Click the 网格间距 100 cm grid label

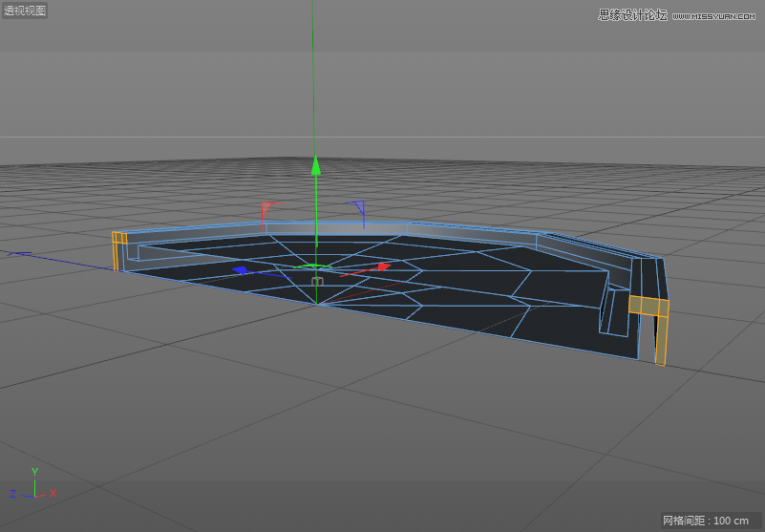point(706,521)
